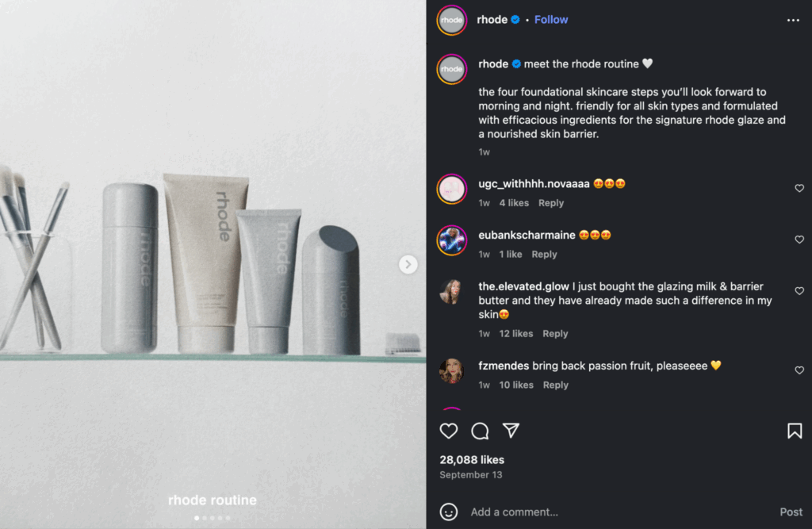This screenshot has height=529, width=812.
Task: Open the three-dot more options menu
Action: [793, 20]
